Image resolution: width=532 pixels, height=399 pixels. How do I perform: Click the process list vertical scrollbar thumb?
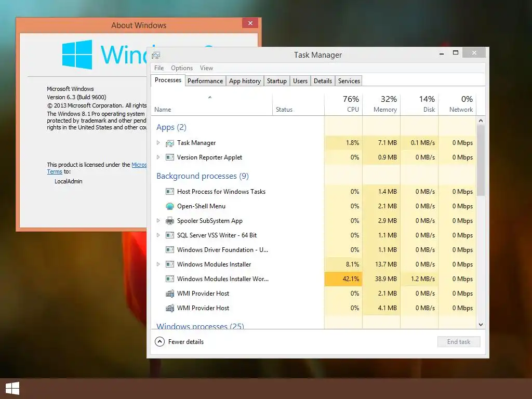481,160
